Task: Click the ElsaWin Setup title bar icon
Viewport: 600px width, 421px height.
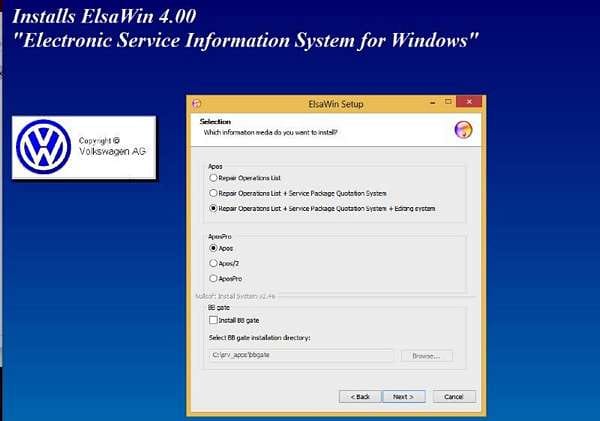Action: coord(196,102)
